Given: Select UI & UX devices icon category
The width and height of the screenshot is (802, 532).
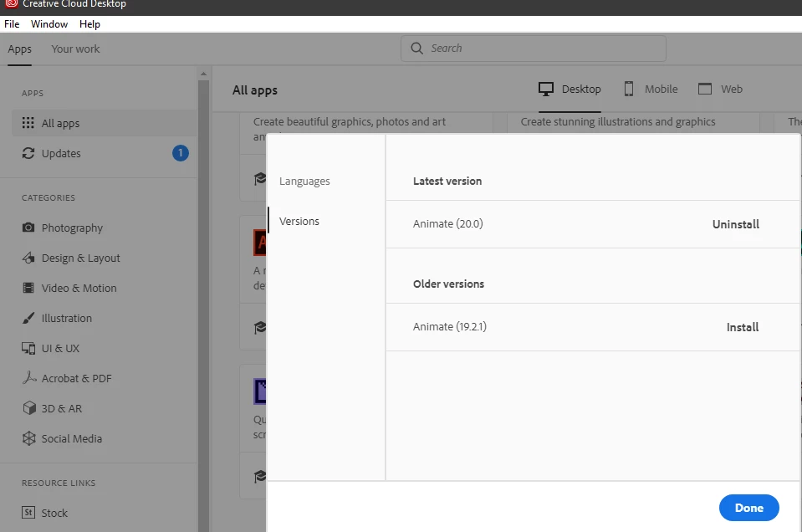Looking at the screenshot, I should coord(28,348).
